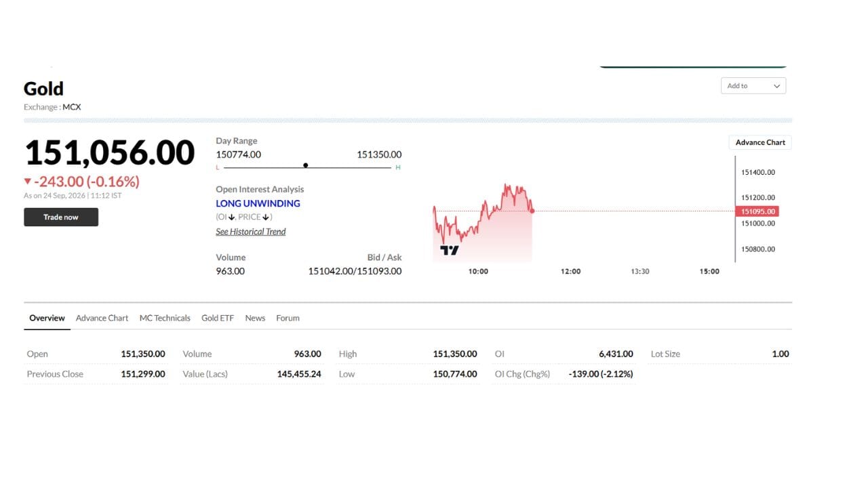
Task: Click the 151042.00/151093.00 bid ask value
Action: (x=355, y=271)
